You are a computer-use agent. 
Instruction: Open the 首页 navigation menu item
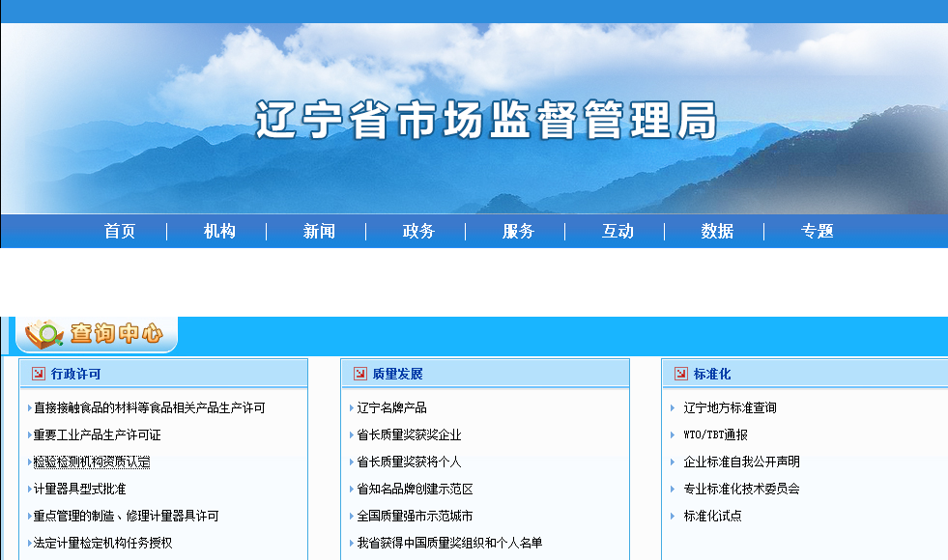click(x=120, y=231)
